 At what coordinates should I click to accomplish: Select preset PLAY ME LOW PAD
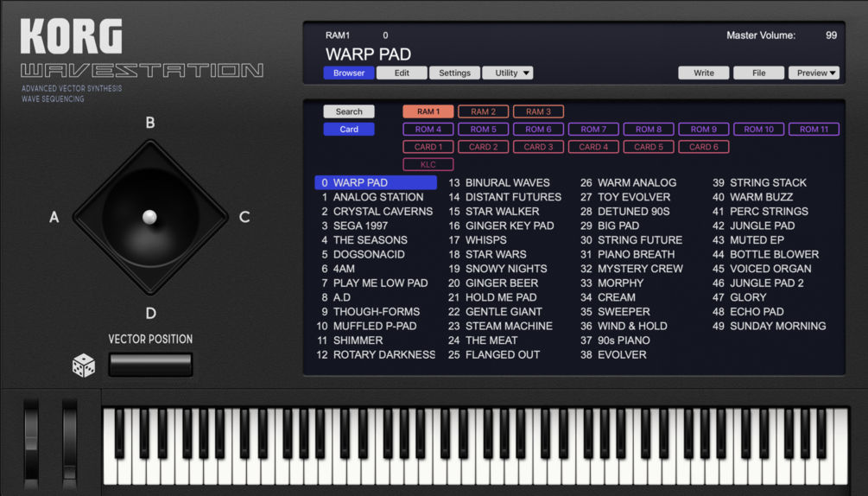[380, 283]
